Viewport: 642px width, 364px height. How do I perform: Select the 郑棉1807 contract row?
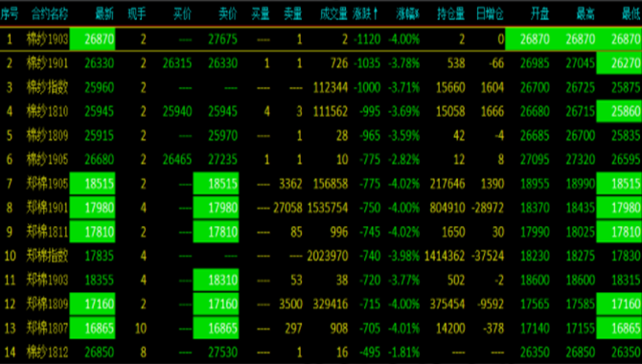pyautogui.click(x=321, y=328)
